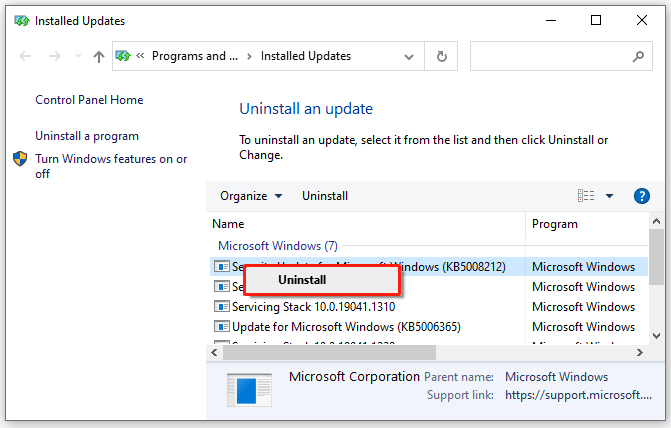Open Turn Windows features on or off
671x428 pixels.
[111, 166]
